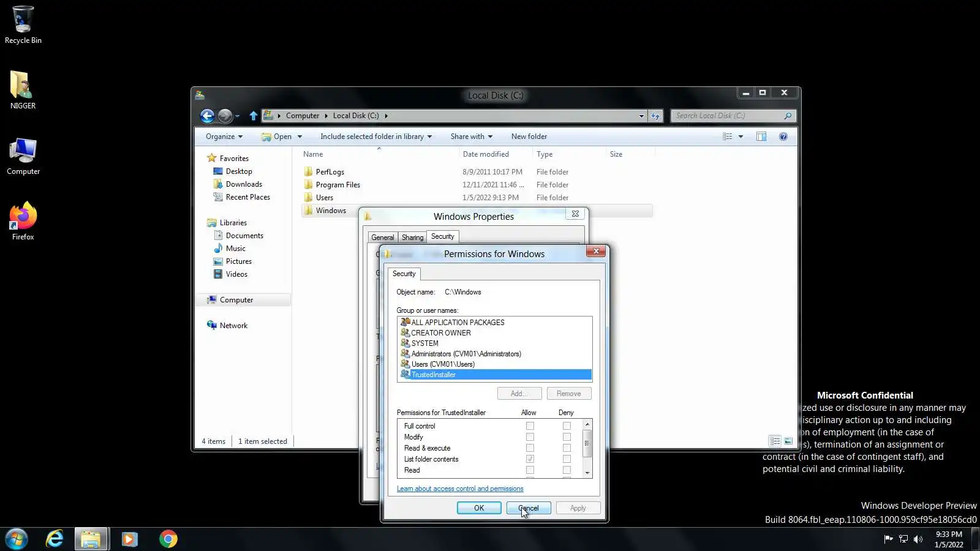Open the Media Player taskbar icon
This screenshot has height=551, width=980.
pos(129,539)
